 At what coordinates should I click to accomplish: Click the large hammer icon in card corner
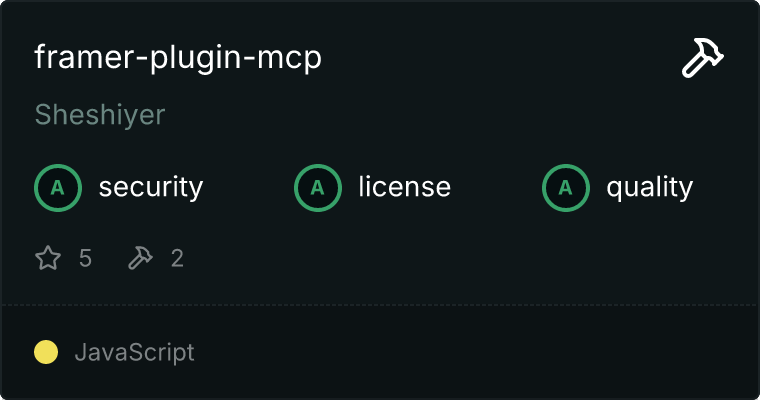[702, 57]
